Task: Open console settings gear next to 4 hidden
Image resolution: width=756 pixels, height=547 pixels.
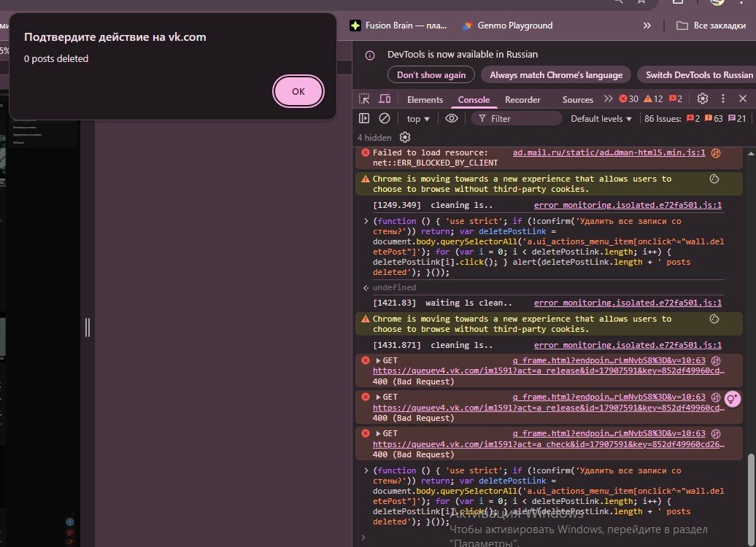Action: click(x=405, y=137)
